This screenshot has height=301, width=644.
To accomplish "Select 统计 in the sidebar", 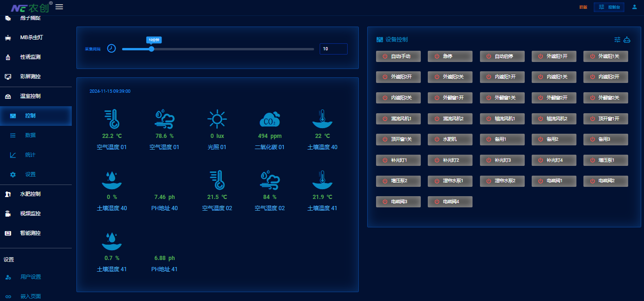I will 30,155.
